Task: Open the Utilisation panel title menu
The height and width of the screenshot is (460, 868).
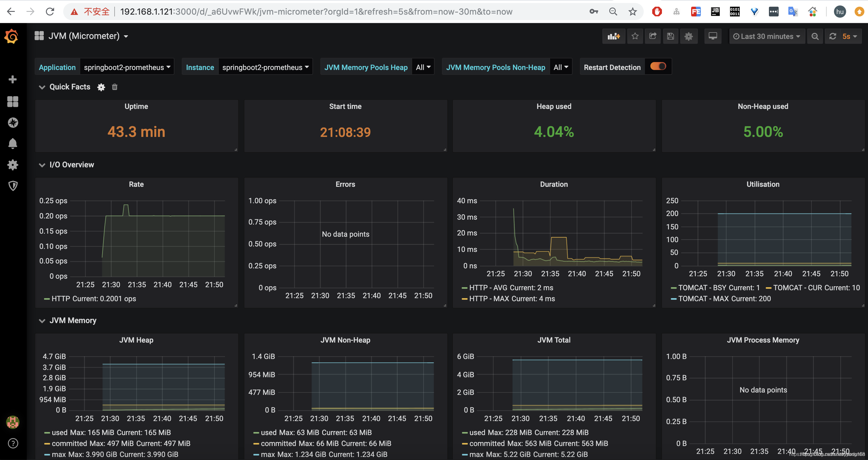Action: pos(763,184)
